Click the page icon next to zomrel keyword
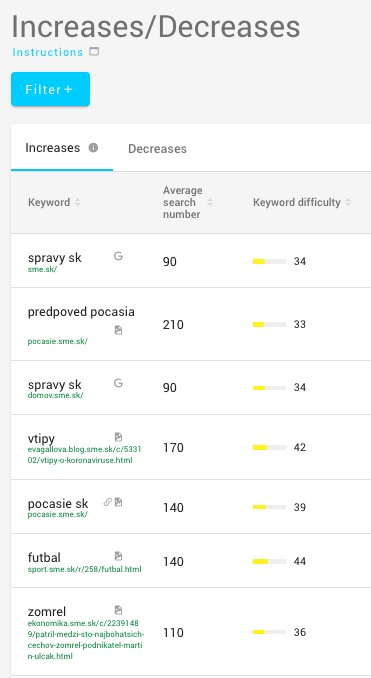This screenshot has height=678, width=371. tap(118, 610)
